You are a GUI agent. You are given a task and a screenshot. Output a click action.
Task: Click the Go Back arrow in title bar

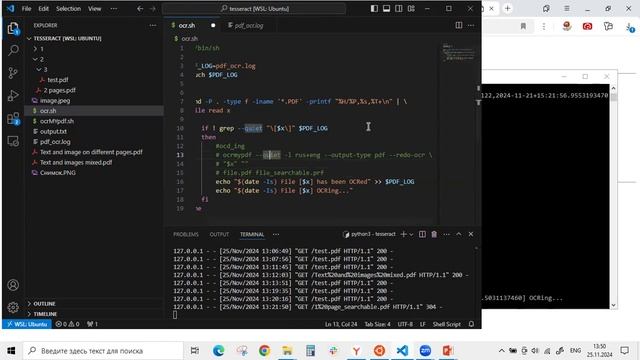click(x=140, y=9)
